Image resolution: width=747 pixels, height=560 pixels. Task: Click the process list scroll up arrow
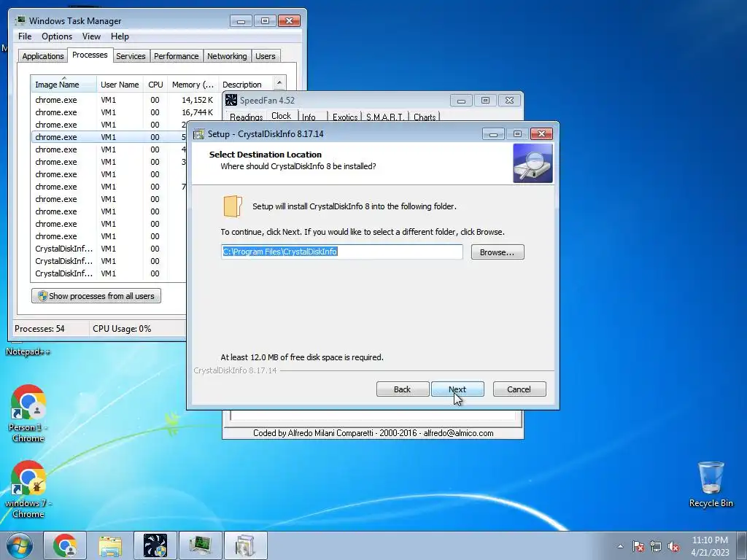click(279, 83)
